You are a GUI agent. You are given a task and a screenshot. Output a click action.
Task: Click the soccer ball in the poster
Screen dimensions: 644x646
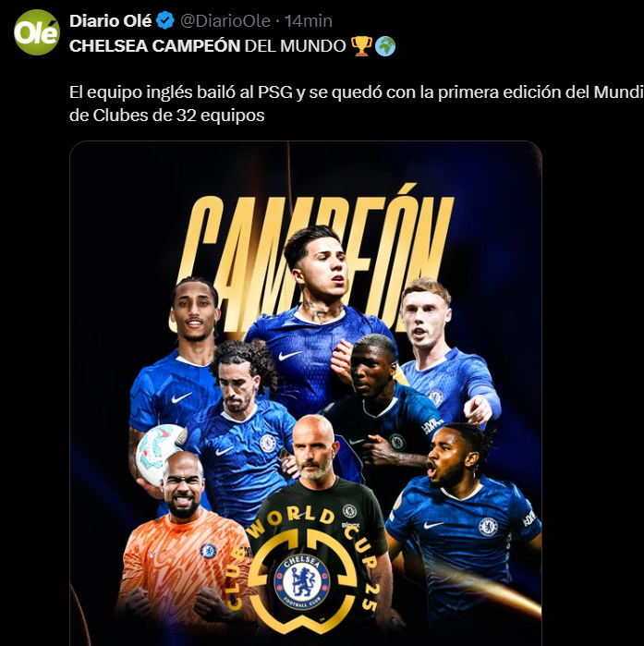159,454
